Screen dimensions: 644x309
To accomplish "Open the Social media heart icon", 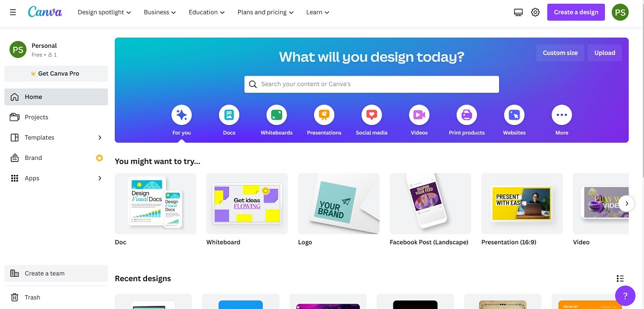I will (371, 115).
